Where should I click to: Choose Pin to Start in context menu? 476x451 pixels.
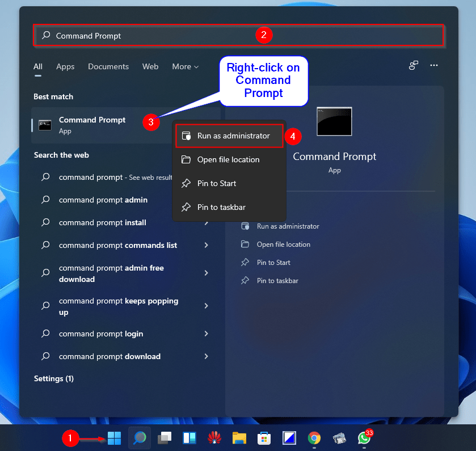point(229,183)
